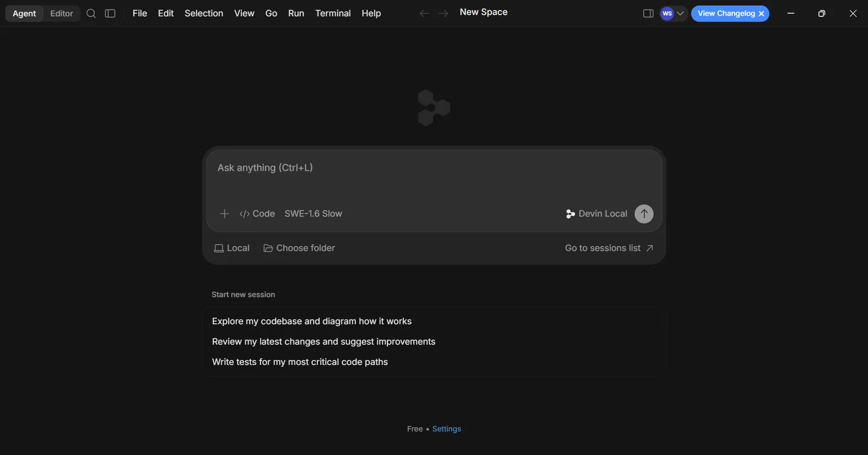Switch to the Agent mode tab
Image resolution: width=868 pixels, height=455 pixels.
coord(24,14)
